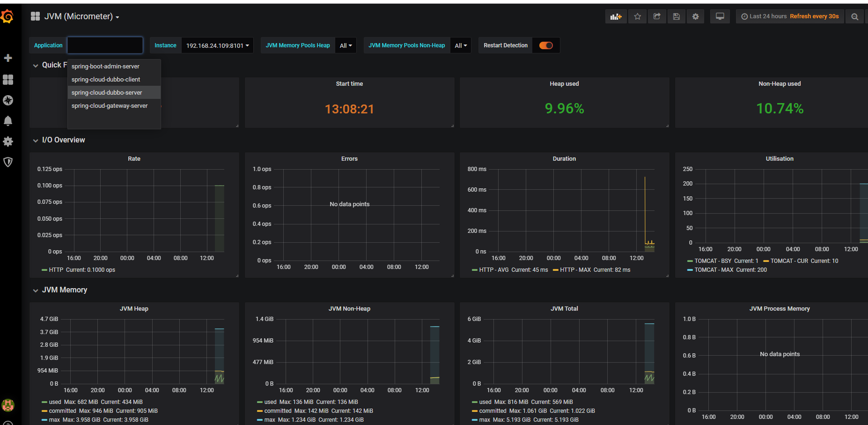Open the JVM Non-Heap panel title menu
This screenshot has height=425, width=868.
(349, 309)
